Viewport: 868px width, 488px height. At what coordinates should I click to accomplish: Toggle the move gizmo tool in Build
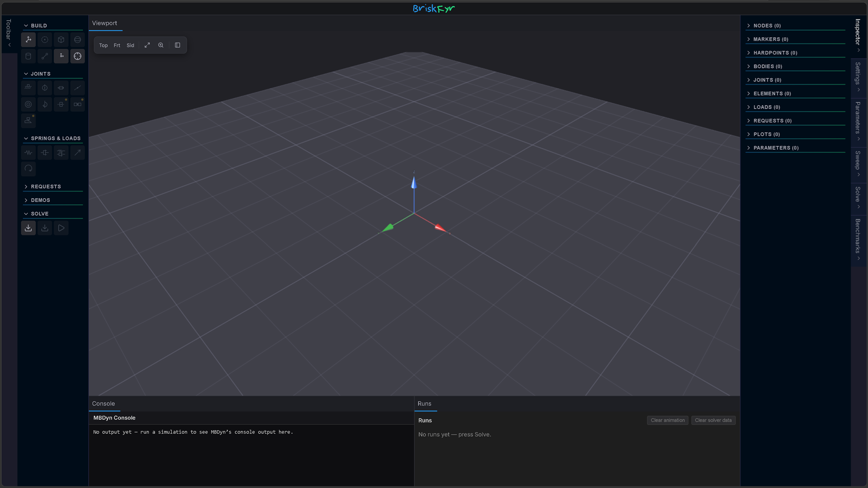coord(61,56)
